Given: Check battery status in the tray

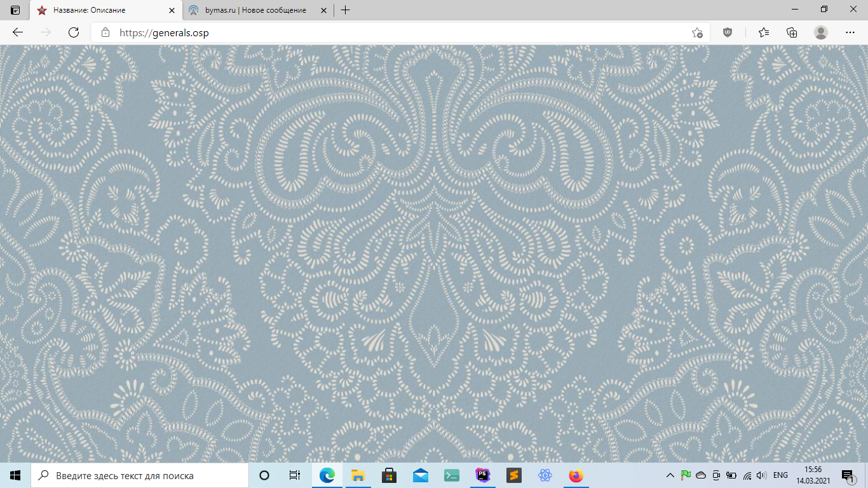Looking at the screenshot, I should pos(731,475).
